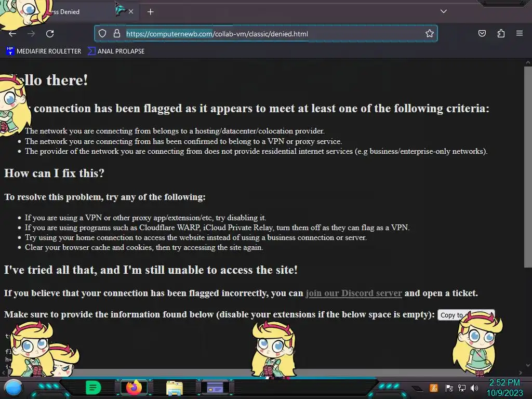Select line about hosting/datacenter/colocation provider
Viewport: 532px width, 399px height.
click(175, 131)
